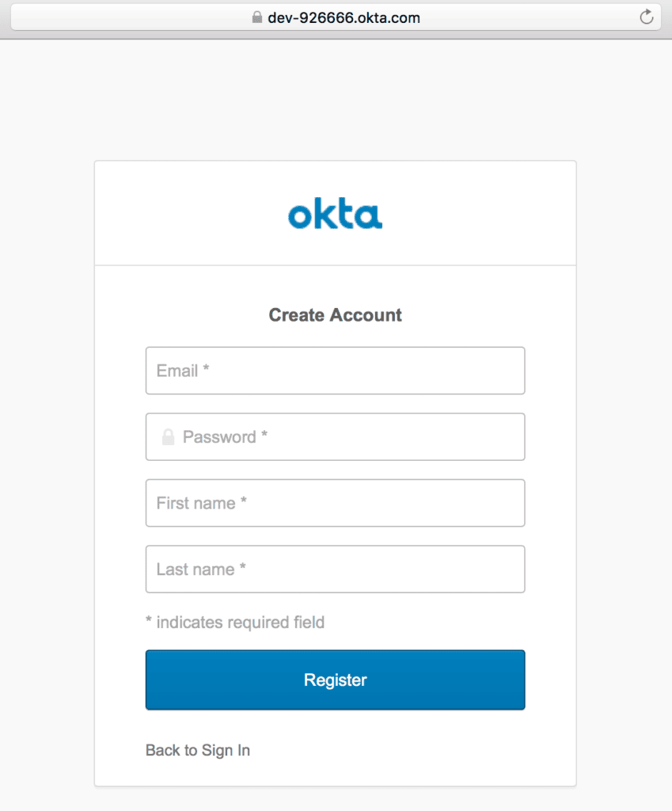
Task: Click the asterisk in Last name placeholder
Action: click(242, 568)
